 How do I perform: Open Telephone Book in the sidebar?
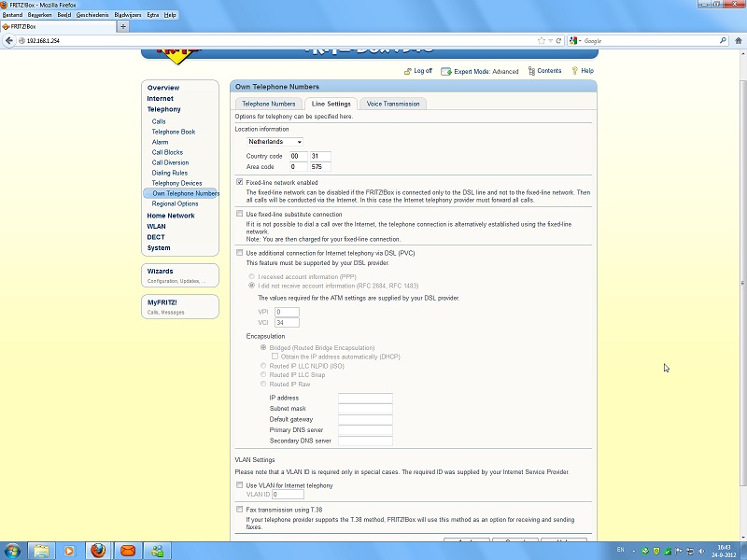point(174,132)
